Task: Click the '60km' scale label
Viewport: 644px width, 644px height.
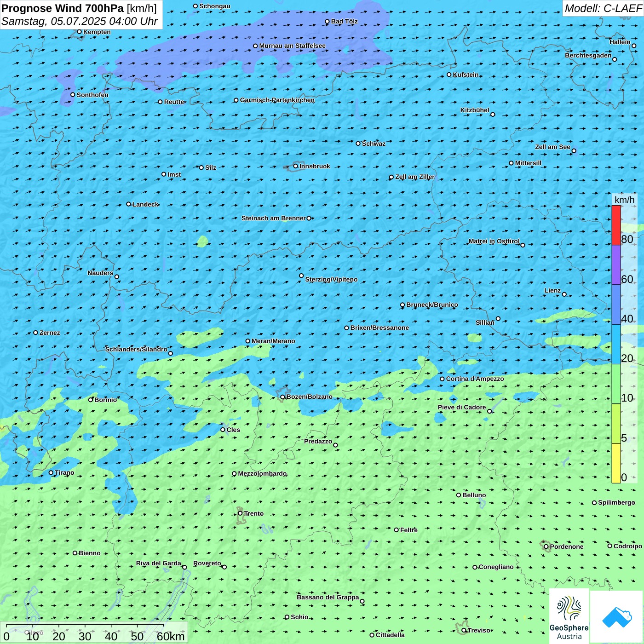Action: pyautogui.click(x=171, y=636)
